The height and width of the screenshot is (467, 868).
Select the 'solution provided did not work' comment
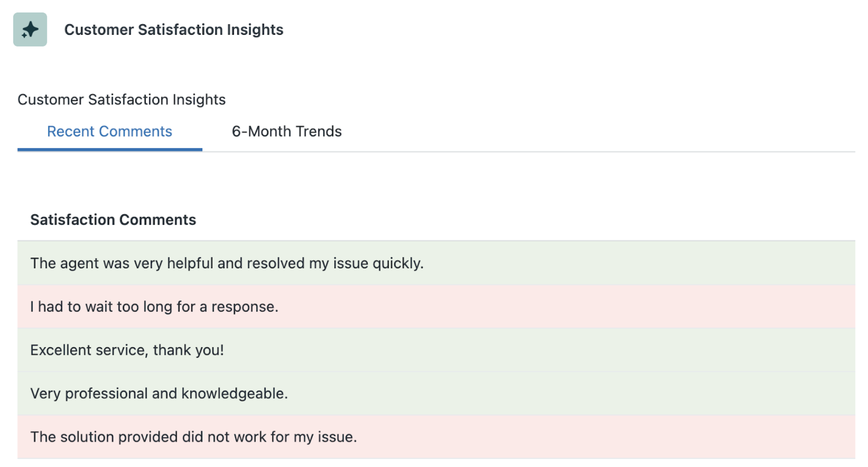tap(436, 437)
